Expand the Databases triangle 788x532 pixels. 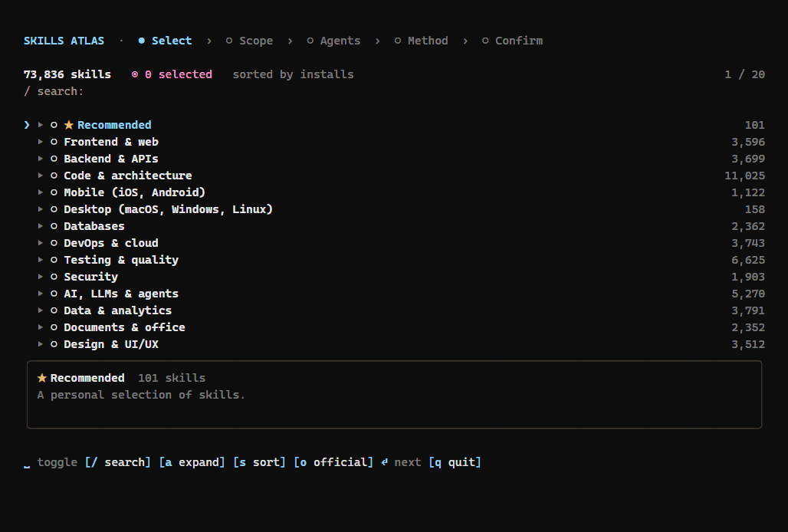click(41, 227)
